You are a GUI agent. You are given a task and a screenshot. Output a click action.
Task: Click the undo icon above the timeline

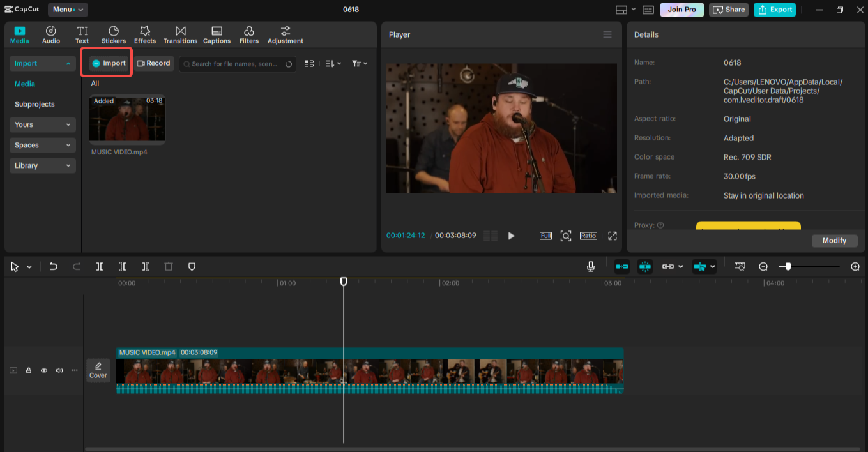[x=54, y=266]
